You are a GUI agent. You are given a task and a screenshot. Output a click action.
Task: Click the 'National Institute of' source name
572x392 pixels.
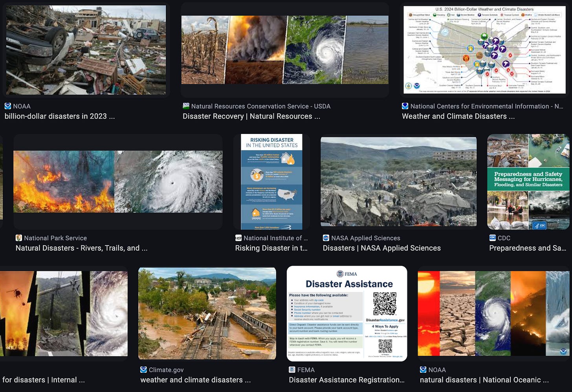[x=276, y=238]
